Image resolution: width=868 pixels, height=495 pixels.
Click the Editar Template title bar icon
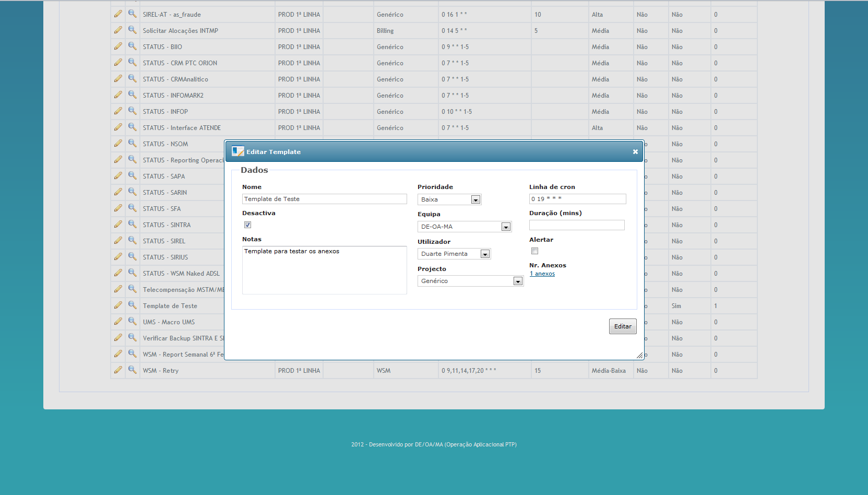(238, 151)
